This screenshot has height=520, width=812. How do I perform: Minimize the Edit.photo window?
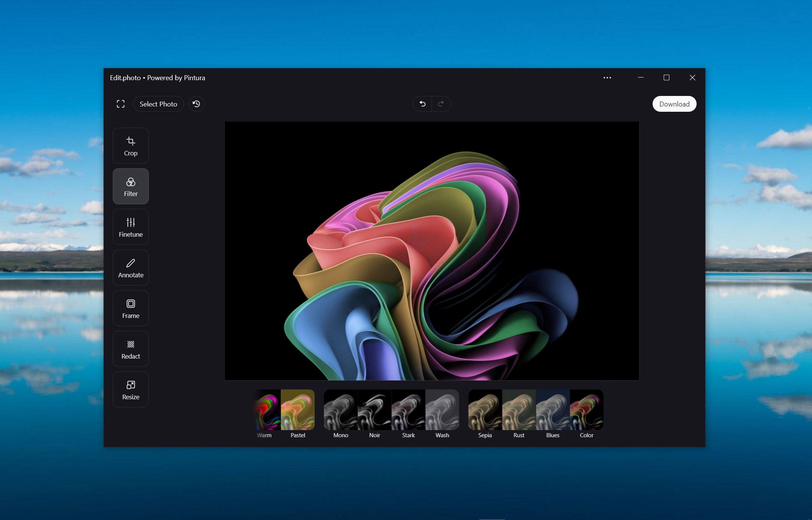pyautogui.click(x=641, y=78)
